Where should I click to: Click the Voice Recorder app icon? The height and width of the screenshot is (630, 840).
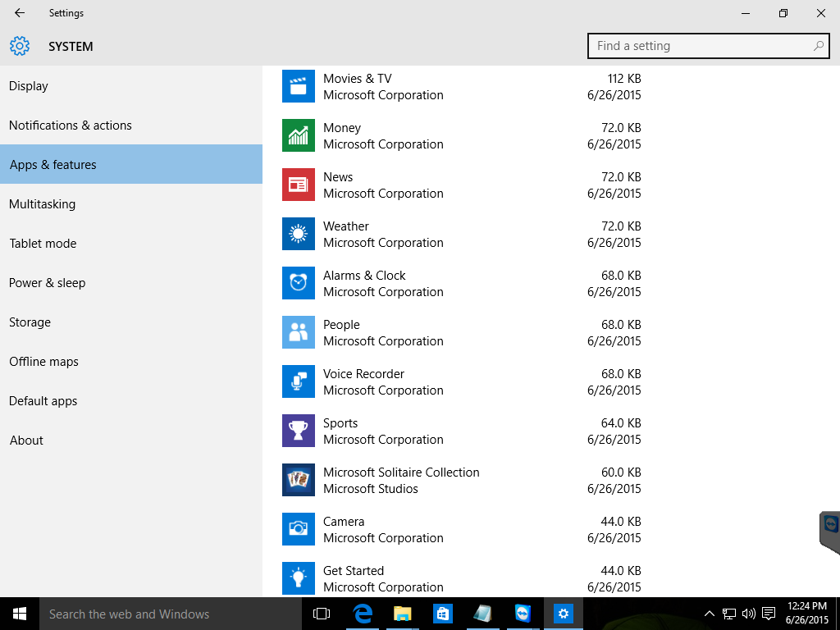point(299,382)
